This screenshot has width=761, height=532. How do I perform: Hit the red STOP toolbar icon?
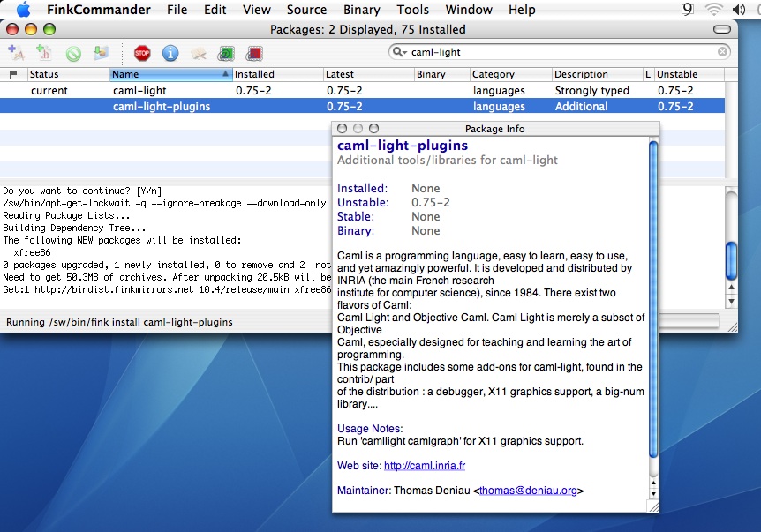(x=142, y=53)
